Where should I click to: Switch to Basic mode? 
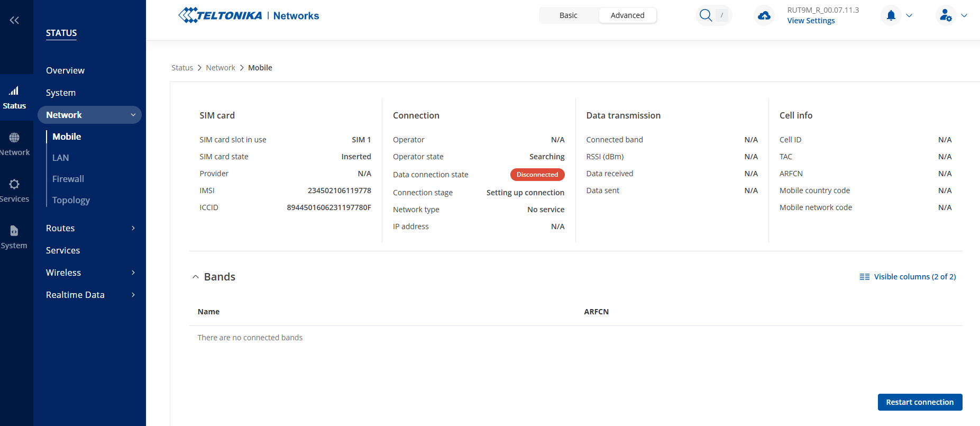point(569,15)
